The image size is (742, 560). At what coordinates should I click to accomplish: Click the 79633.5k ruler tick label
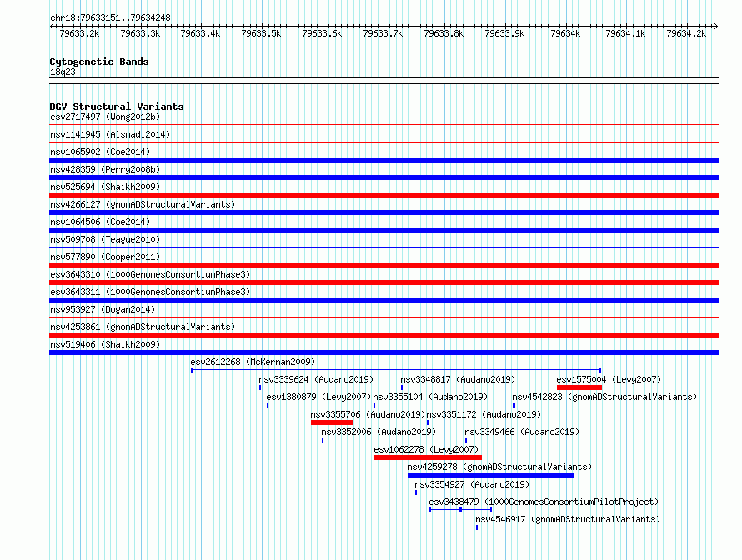coord(261,33)
